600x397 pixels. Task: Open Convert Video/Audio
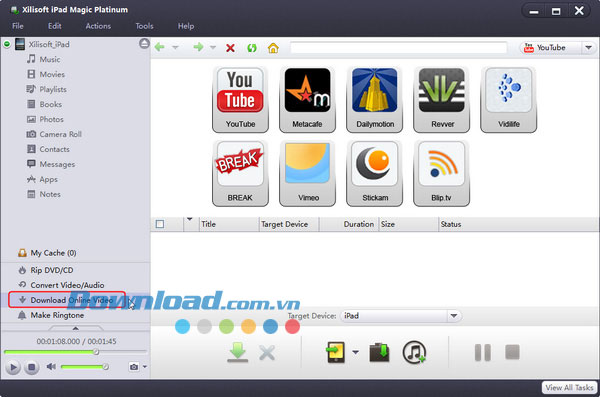tap(61, 285)
